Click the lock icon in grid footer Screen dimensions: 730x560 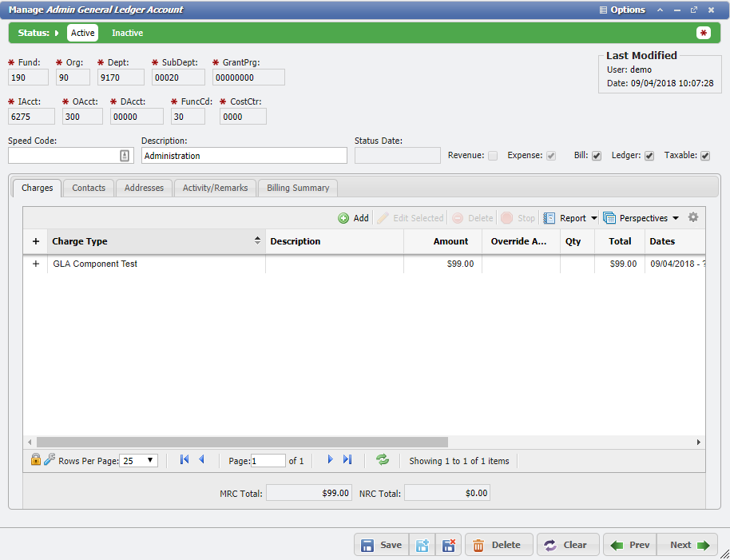36,459
